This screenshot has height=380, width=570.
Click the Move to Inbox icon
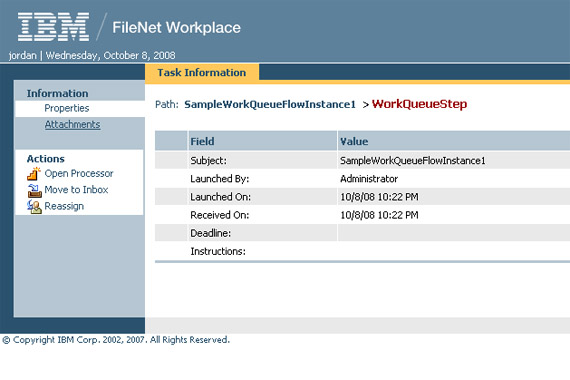[35, 190]
